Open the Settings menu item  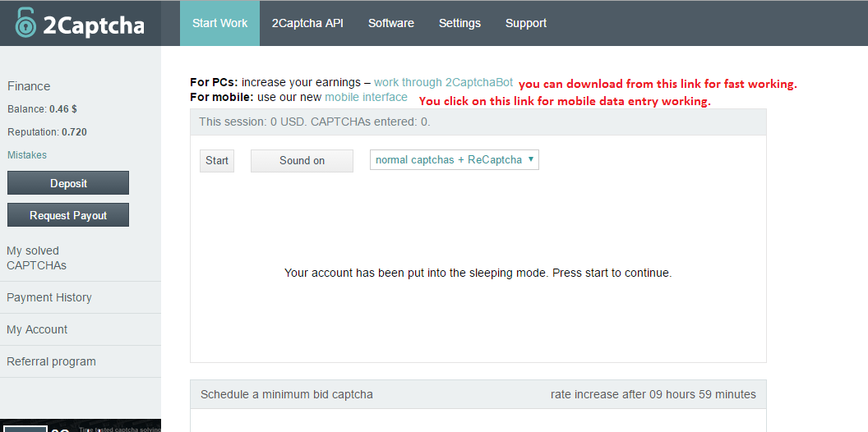tap(459, 23)
